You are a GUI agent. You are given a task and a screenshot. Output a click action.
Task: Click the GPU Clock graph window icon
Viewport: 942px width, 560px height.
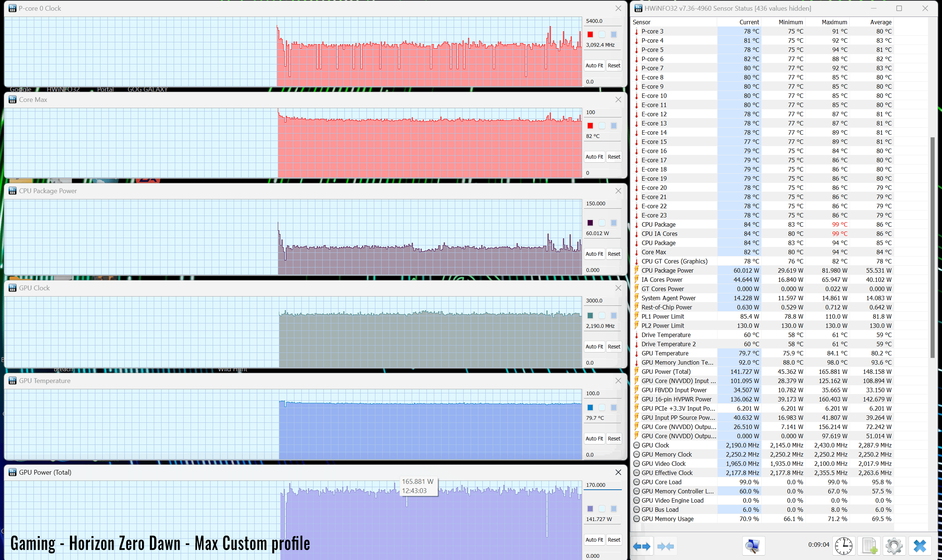tap(13, 288)
